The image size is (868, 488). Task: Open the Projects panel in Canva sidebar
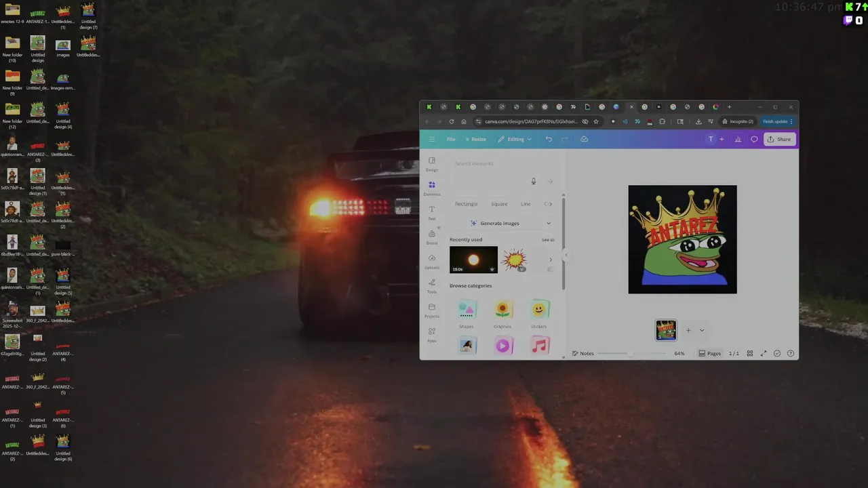pyautogui.click(x=432, y=310)
